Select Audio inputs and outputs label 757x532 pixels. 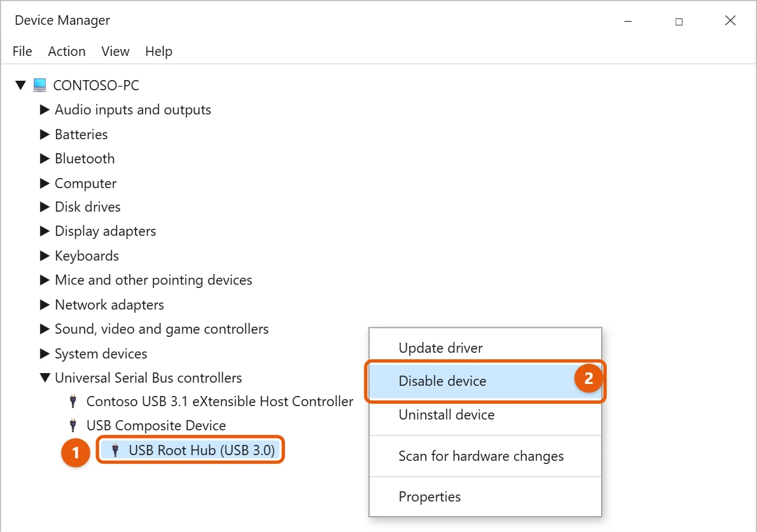click(133, 110)
